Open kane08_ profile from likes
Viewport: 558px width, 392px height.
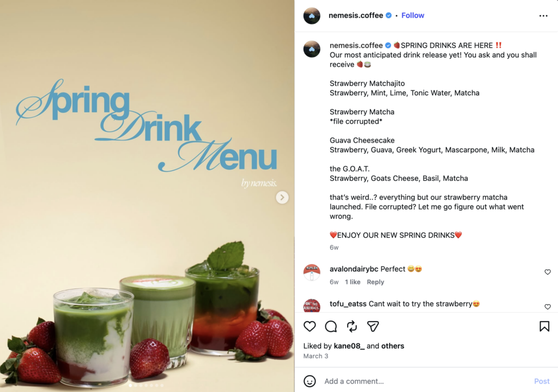coord(349,346)
